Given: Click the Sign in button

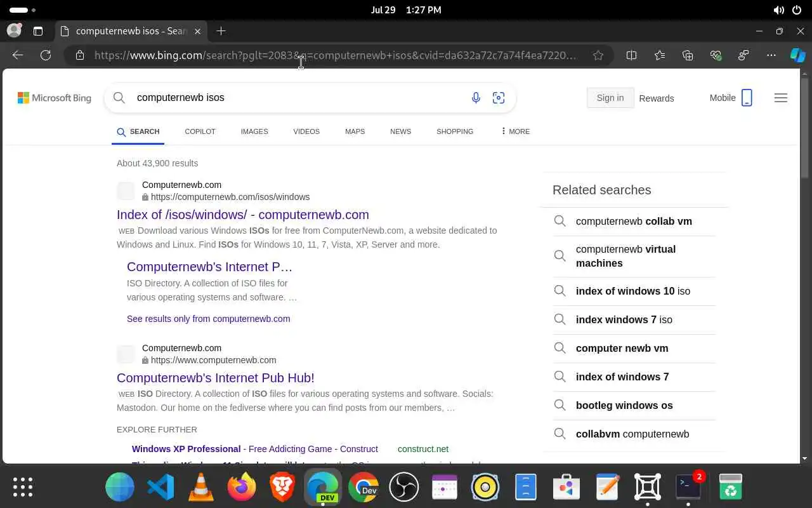Looking at the screenshot, I should pos(610,98).
